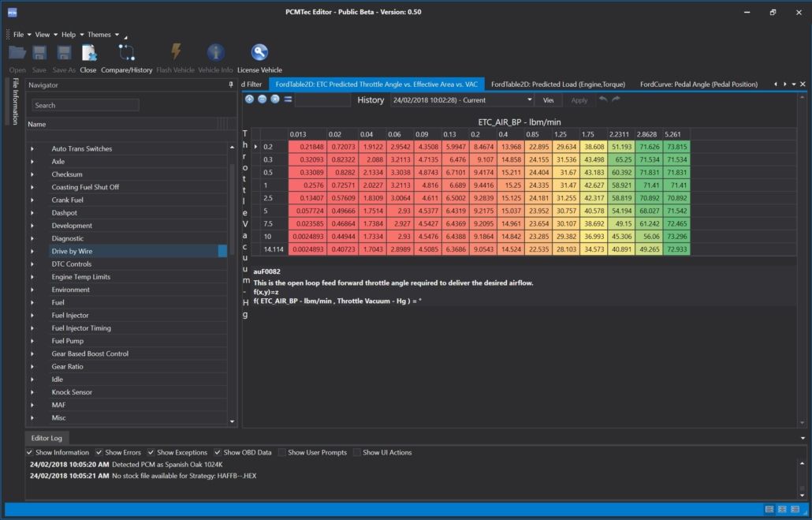Click the Apply button
The image size is (812, 520).
(579, 100)
